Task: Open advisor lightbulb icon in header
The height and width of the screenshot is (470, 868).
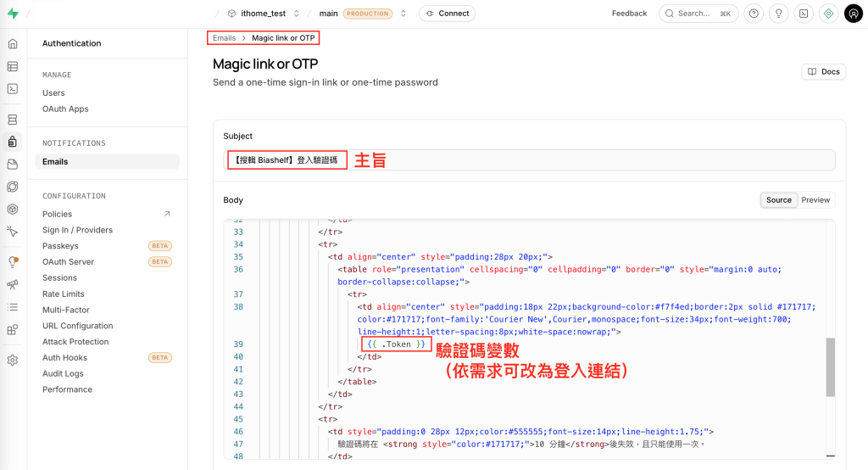Action: point(778,14)
